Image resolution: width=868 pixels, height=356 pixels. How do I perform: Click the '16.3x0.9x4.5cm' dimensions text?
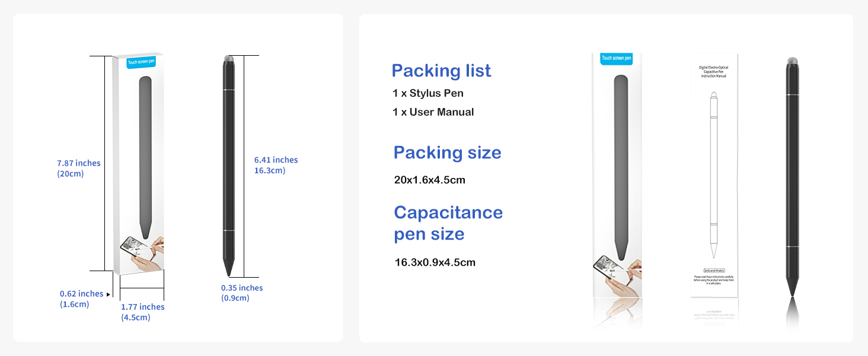pos(435,262)
